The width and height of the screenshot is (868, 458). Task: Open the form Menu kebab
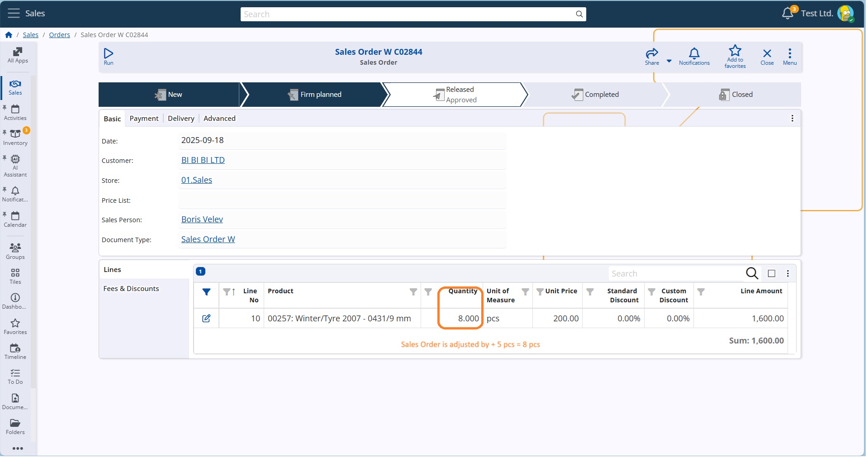(x=790, y=57)
